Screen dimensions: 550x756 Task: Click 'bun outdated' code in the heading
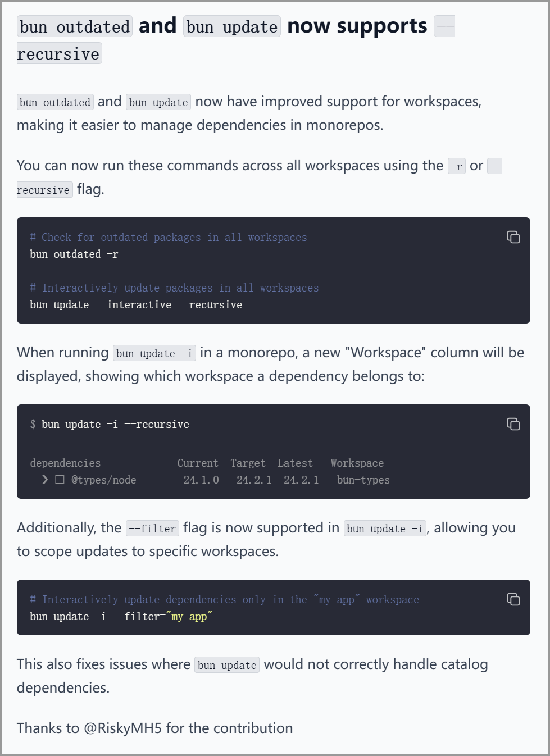(75, 26)
